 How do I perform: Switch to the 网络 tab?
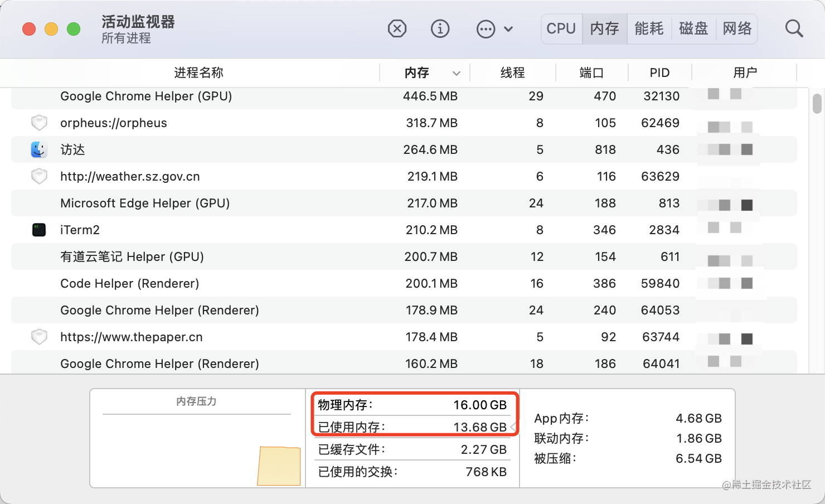(x=737, y=28)
